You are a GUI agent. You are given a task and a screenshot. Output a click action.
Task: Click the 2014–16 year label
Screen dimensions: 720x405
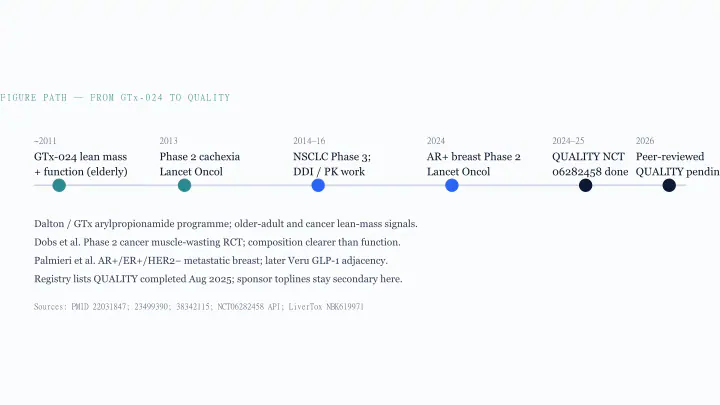coord(309,141)
